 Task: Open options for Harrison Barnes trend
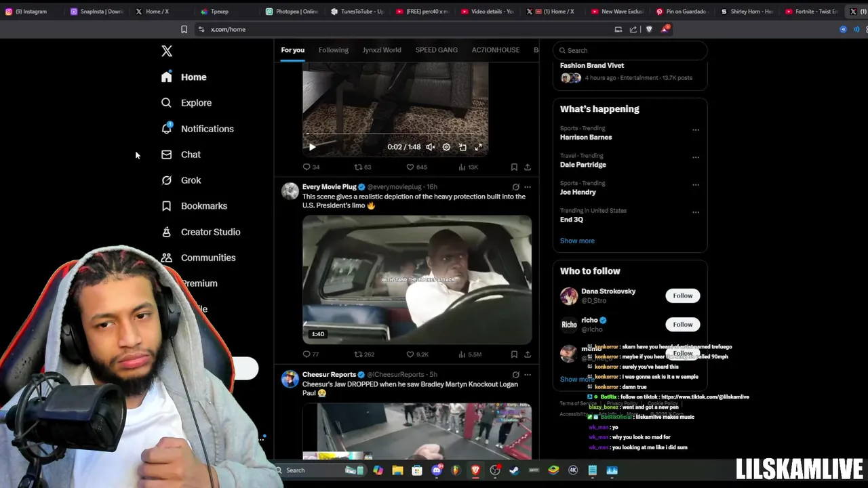click(x=696, y=129)
